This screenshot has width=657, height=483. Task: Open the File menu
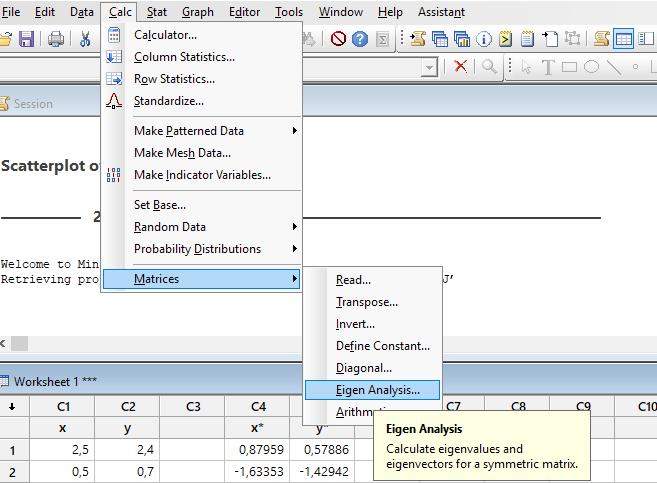11,12
